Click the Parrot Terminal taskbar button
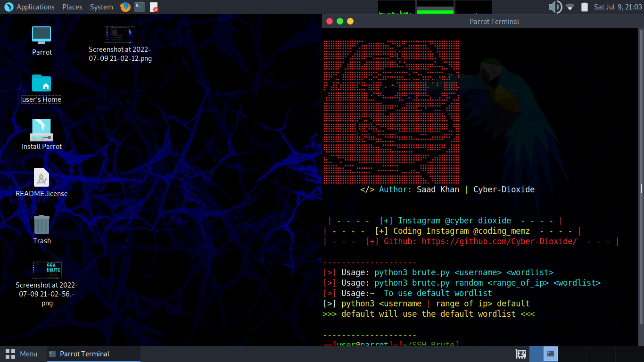 [x=93, y=354]
